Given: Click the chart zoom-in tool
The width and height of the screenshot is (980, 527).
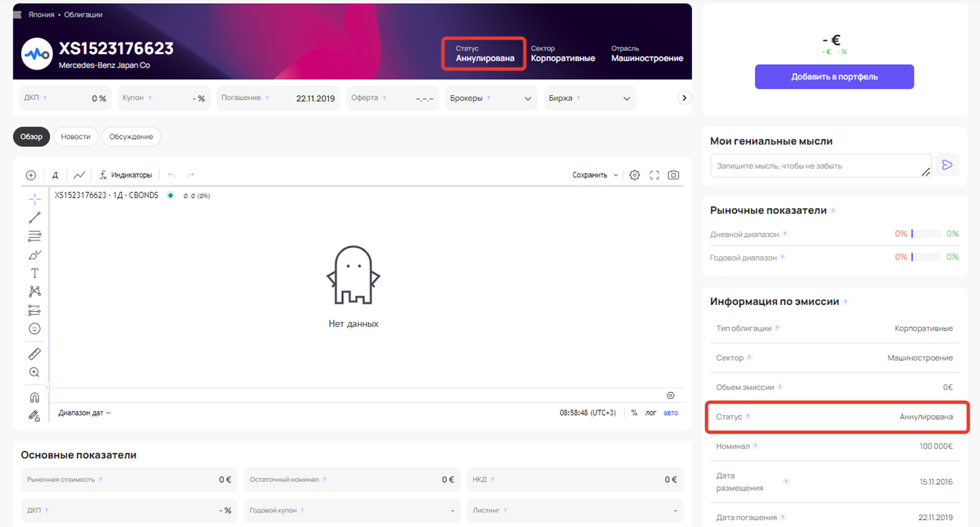Looking at the screenshot, I should pos(35,372).
